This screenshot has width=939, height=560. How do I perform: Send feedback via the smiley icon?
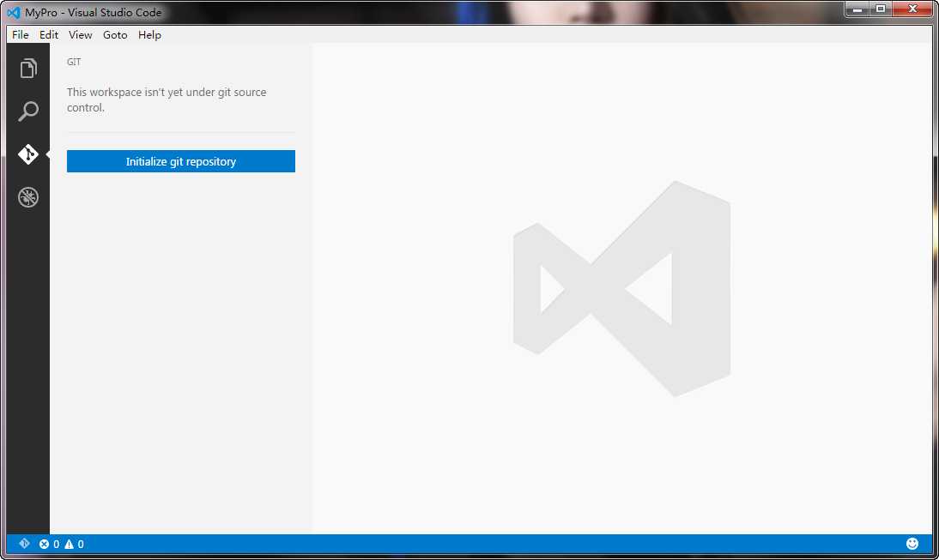pyautogui.click(x=912, y=543)
